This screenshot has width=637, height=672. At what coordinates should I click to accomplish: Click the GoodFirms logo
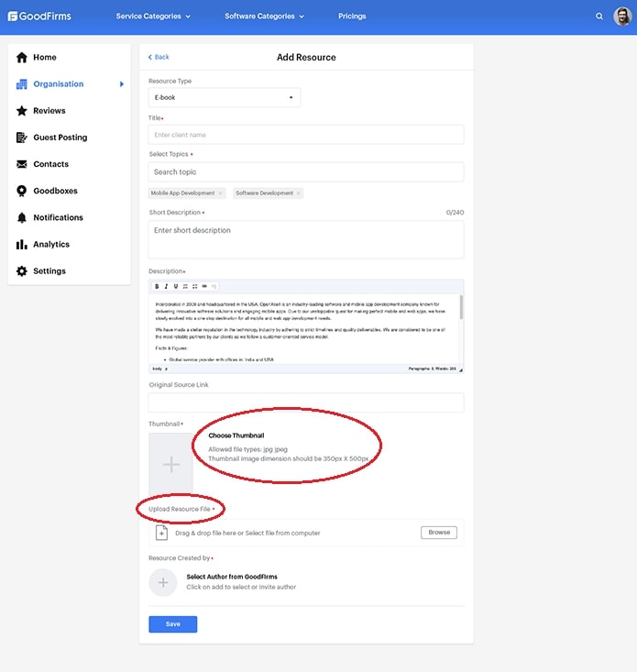click(39, 17)
